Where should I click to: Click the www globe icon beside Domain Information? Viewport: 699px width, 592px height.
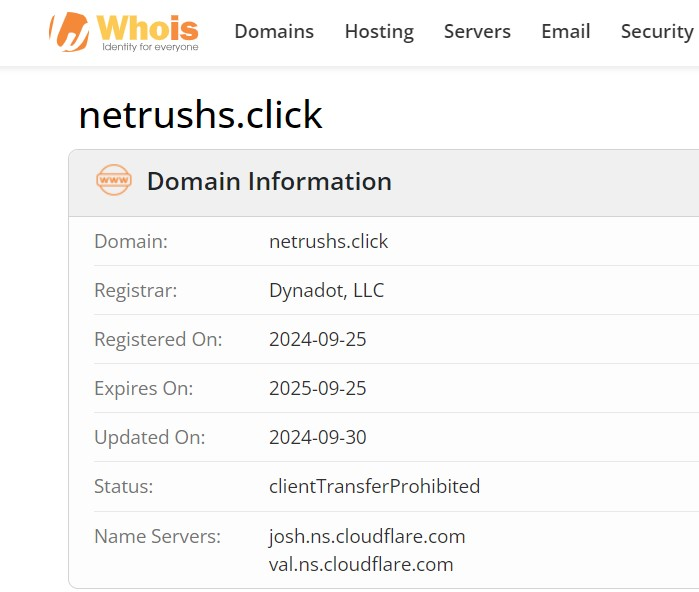tap(113, 181)
